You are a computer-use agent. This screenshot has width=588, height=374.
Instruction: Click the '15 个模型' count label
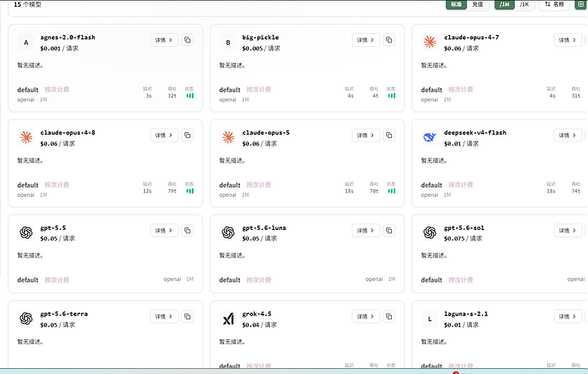point(27,4)
